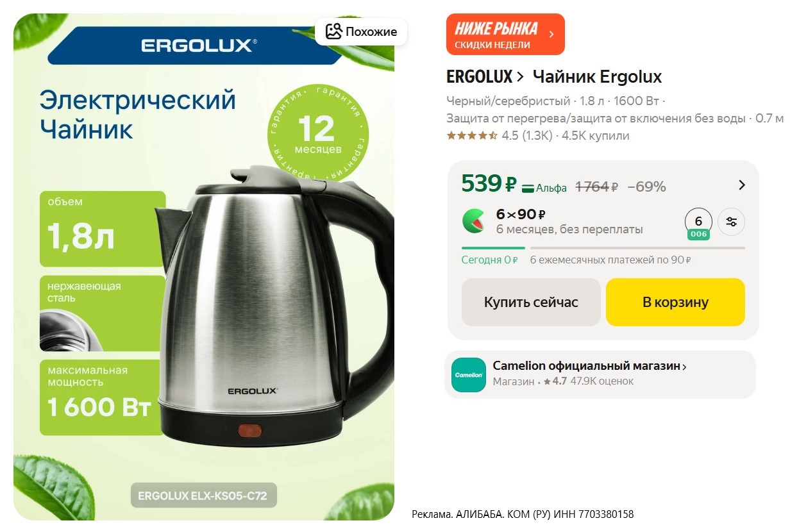Open the kettle product image
Screen dimensions: 790x532
(204, 267)
